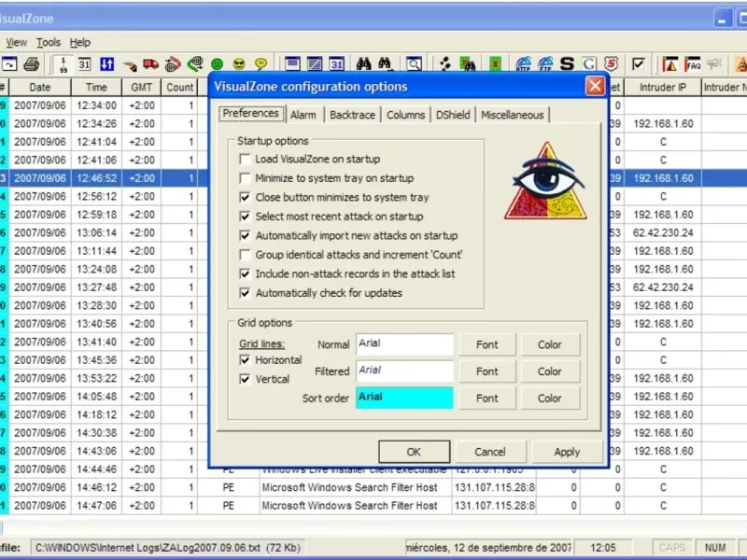
Task: Check Group identical attacks and increment Count
Action: pos(245,255)
